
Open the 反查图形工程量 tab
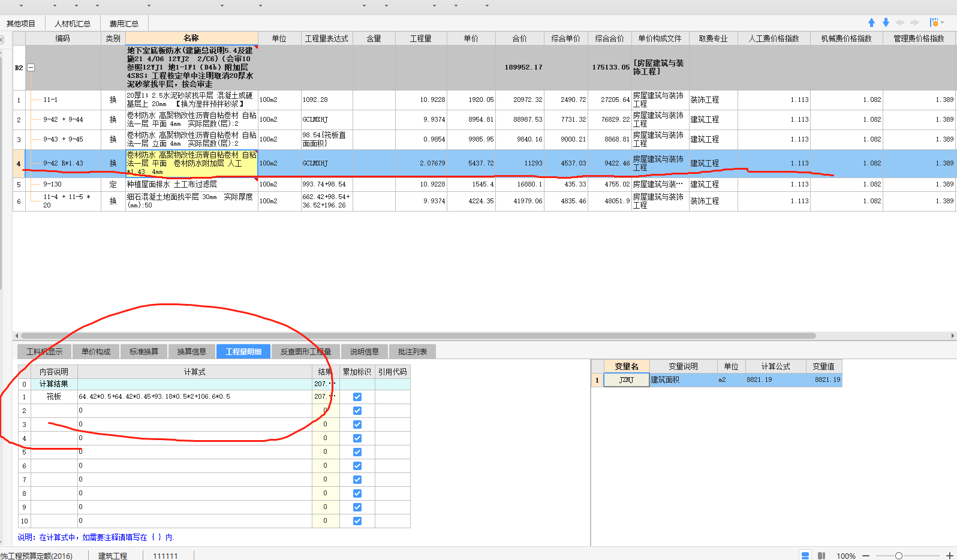click(306, 351)
